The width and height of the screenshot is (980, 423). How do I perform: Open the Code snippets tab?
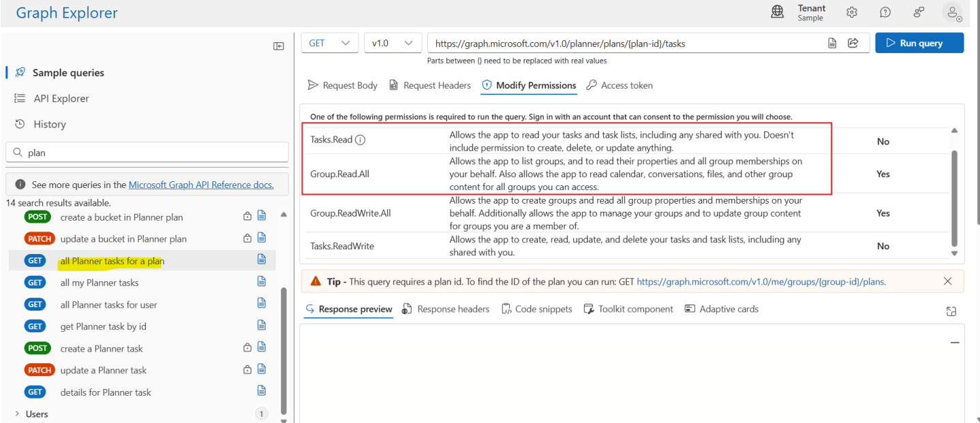pyautogui.click(x=537, y=309)
